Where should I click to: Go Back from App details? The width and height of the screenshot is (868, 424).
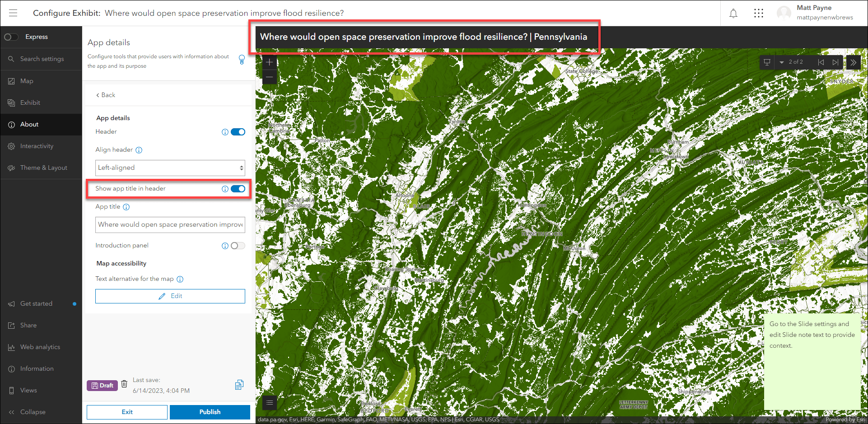click(x=106, y=95)
